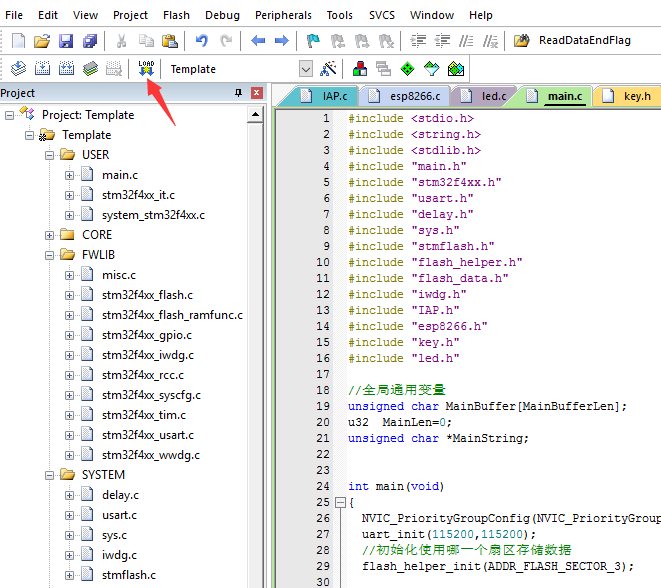Open Manage Project Items icon

(x=360, y=68)
